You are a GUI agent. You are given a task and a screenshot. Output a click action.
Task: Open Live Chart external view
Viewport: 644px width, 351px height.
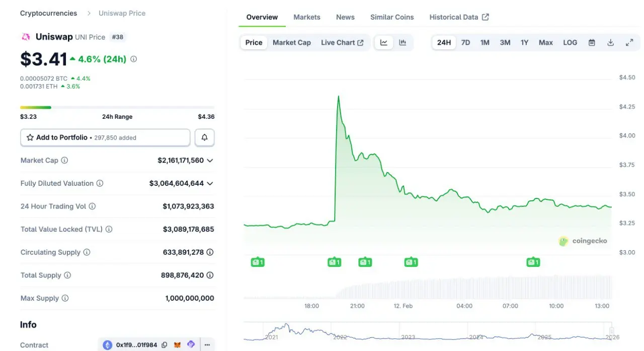click(x=342, y=42)
